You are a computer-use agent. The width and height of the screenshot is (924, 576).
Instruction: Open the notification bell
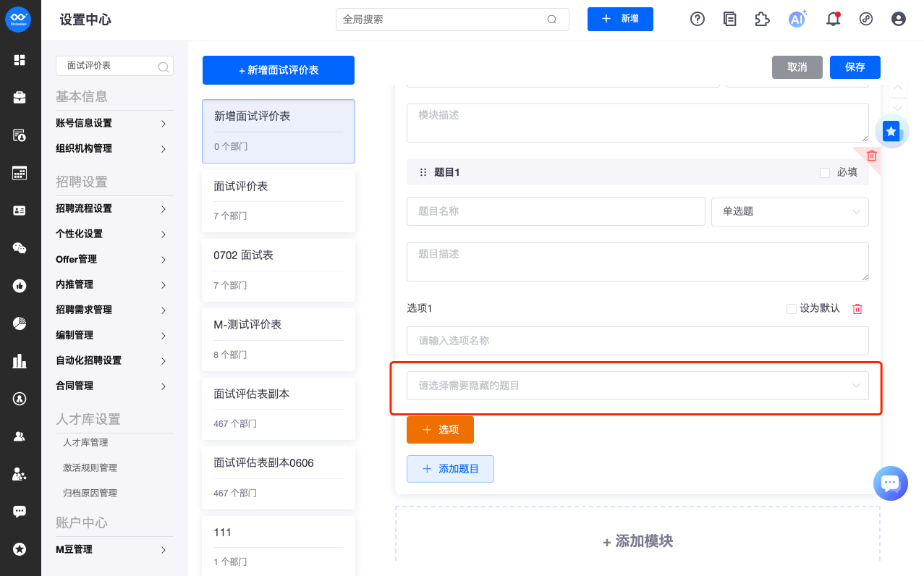833,20
